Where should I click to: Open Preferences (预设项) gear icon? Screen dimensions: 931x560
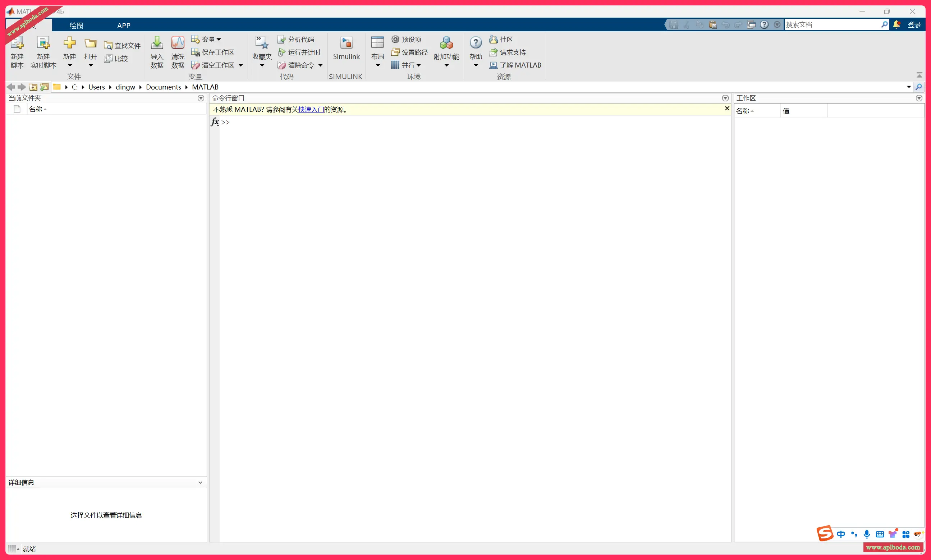pos(395,39)
